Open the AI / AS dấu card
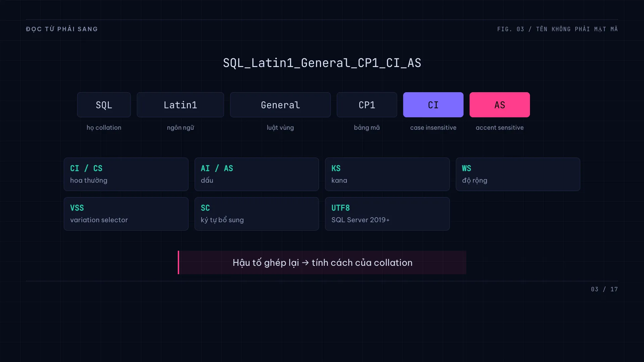644x362 pixels. 257,174
